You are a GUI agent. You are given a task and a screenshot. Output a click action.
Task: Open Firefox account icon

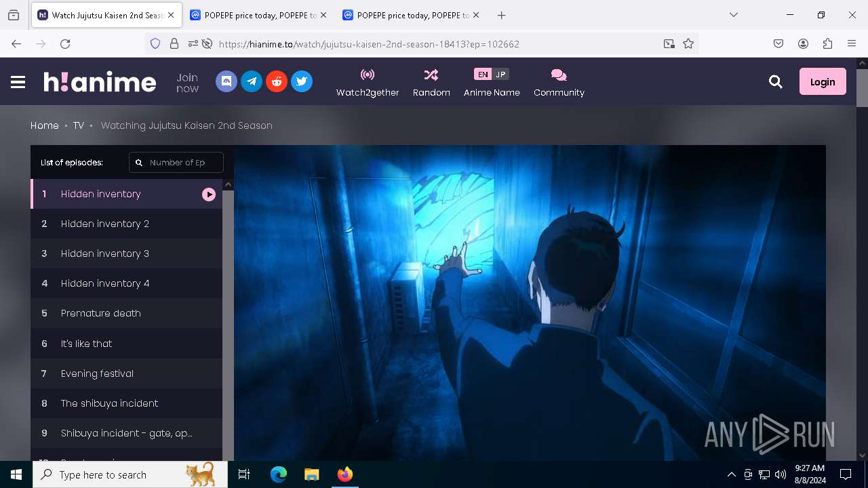pos(803,43)
